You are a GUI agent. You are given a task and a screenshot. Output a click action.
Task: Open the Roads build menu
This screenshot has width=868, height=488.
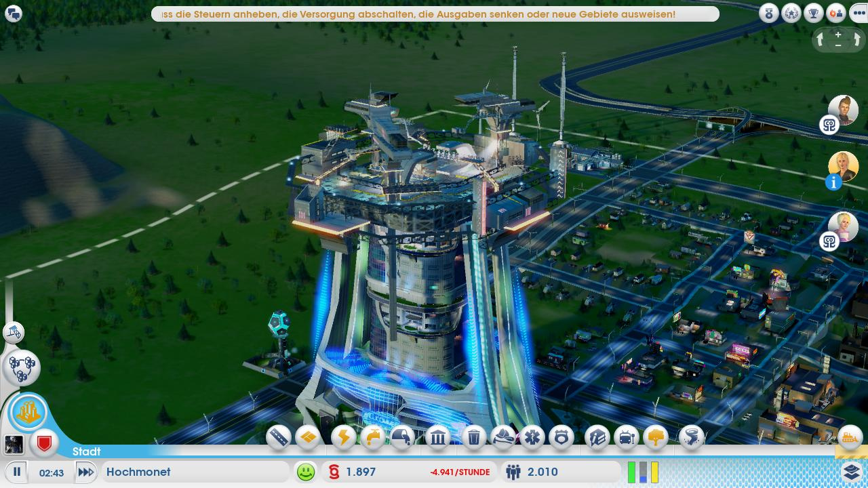point(279,437)
